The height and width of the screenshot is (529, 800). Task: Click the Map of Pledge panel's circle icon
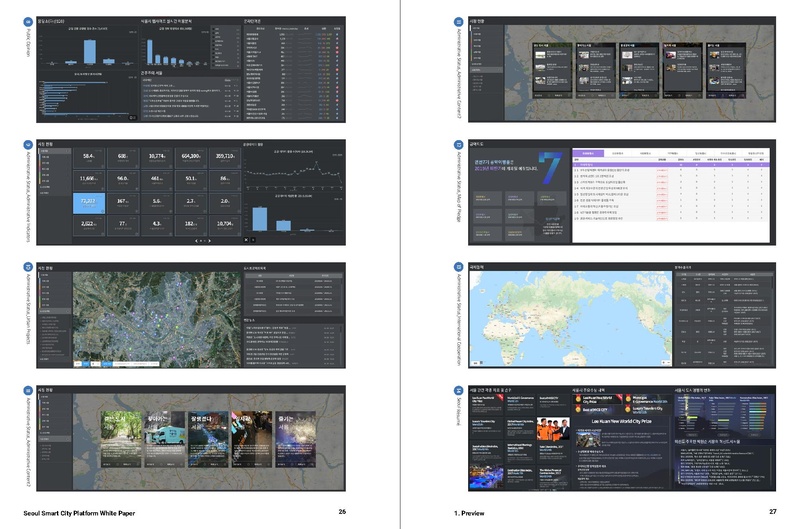(x=458, y=145)
